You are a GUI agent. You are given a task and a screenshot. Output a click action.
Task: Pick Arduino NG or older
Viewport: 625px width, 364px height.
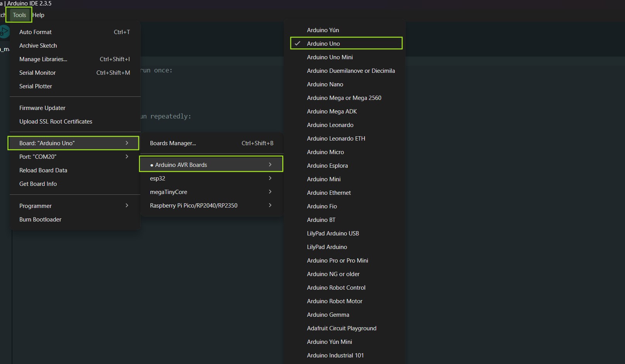(345, 274)
